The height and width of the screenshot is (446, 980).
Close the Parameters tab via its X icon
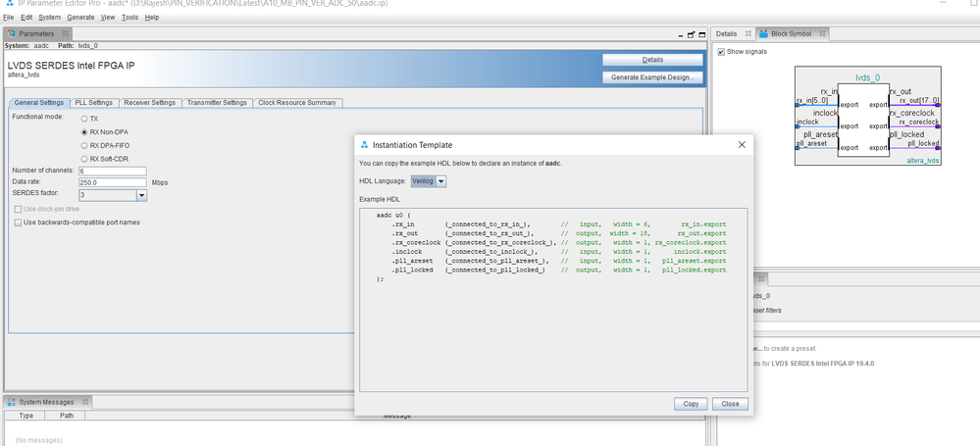pos(65,33)
